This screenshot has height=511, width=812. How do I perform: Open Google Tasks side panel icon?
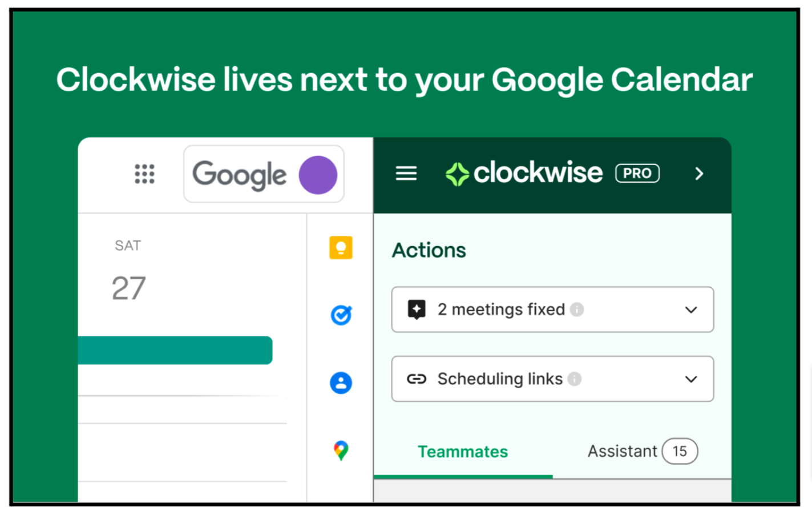[341, 315]
